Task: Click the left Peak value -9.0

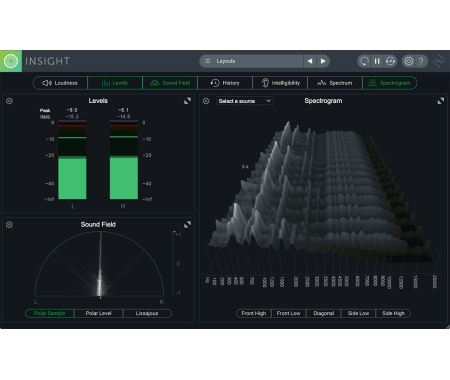Action: 72,110
